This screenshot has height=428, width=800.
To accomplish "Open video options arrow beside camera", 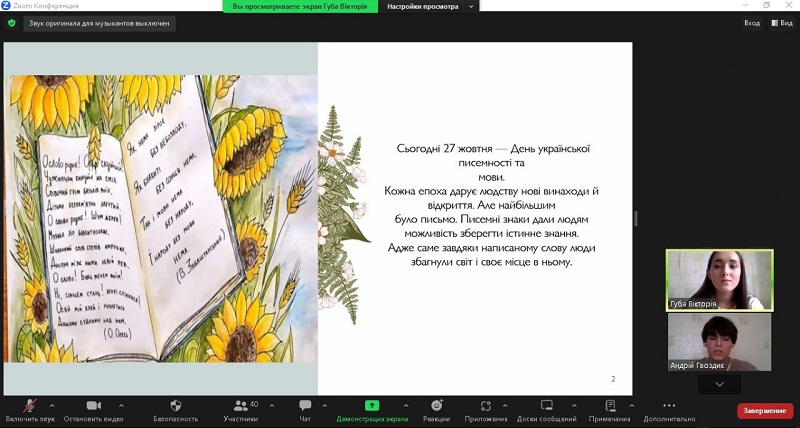I will pos(121,406).
